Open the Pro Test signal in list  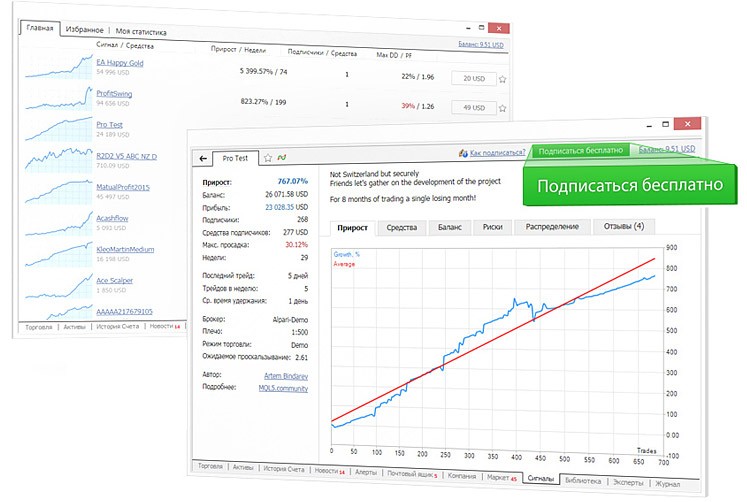click(110, 124)
